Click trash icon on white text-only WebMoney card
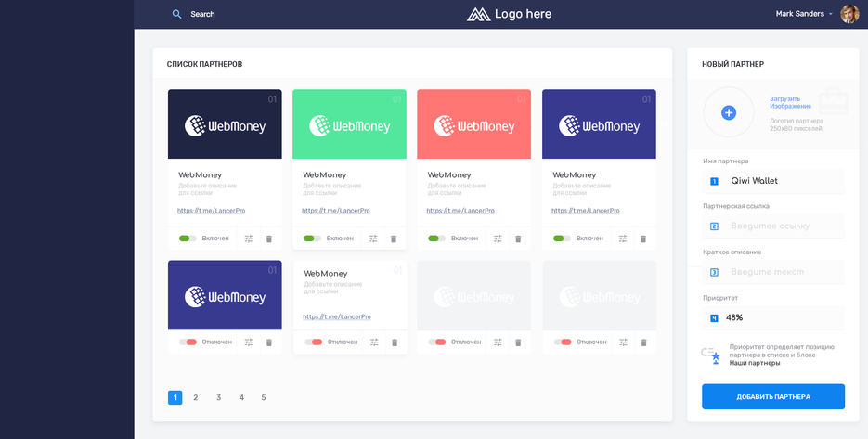Image resolution: width=868 pixels, height=439 pixels. 395,342
